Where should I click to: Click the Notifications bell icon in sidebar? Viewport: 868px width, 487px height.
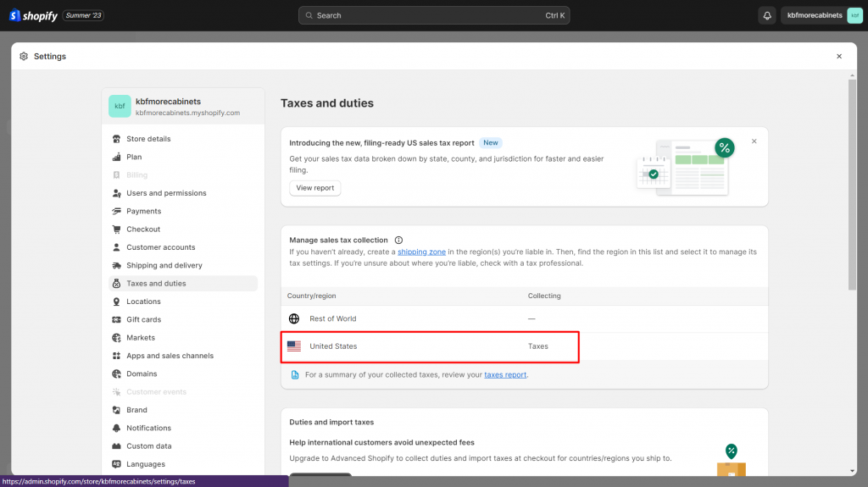(x=116, y=429)
